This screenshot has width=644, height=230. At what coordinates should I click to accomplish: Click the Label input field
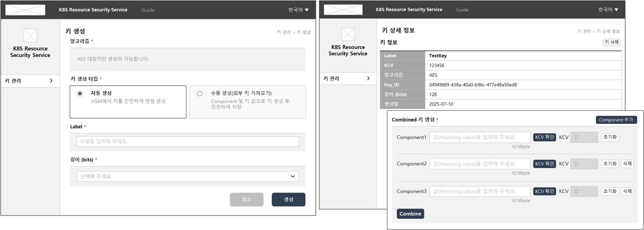(x=188, y=142)
